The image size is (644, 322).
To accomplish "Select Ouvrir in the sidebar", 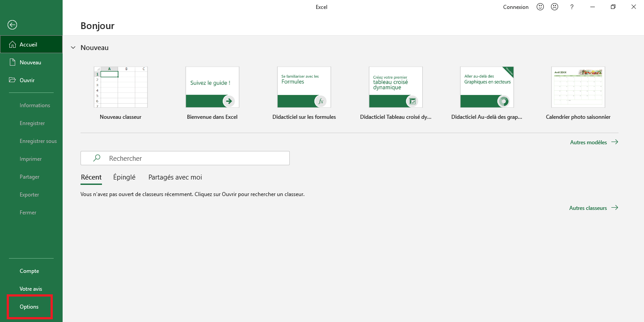I will [31, 80].
